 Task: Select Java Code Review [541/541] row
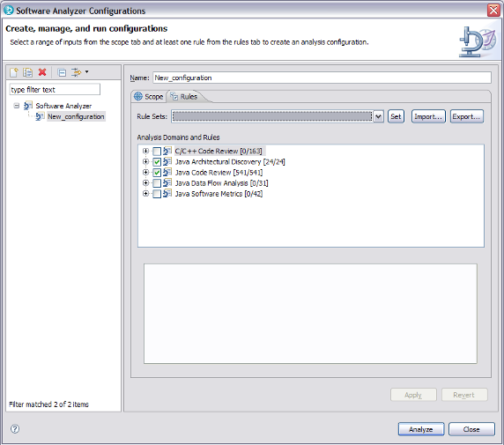(x=219, y=173)
